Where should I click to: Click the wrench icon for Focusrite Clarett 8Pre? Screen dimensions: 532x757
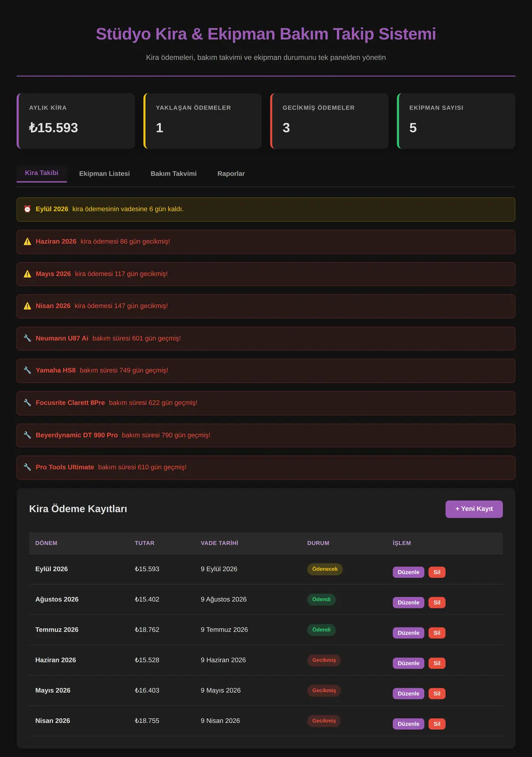tap(27, 403)
